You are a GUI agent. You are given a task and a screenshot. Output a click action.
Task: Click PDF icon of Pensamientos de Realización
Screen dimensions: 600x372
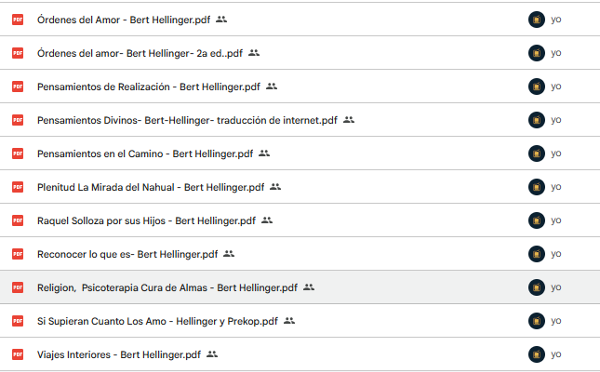pos(18,86)
